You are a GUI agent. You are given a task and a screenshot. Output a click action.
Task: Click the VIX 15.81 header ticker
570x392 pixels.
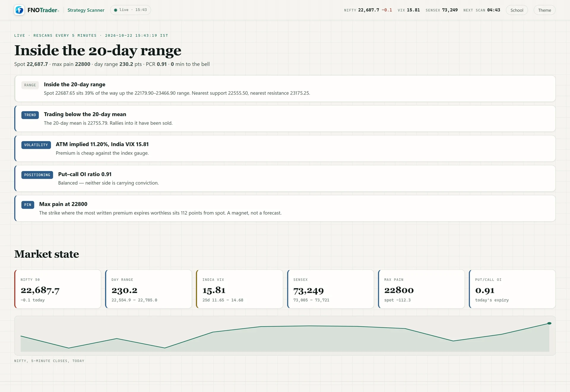coord(409,10)
